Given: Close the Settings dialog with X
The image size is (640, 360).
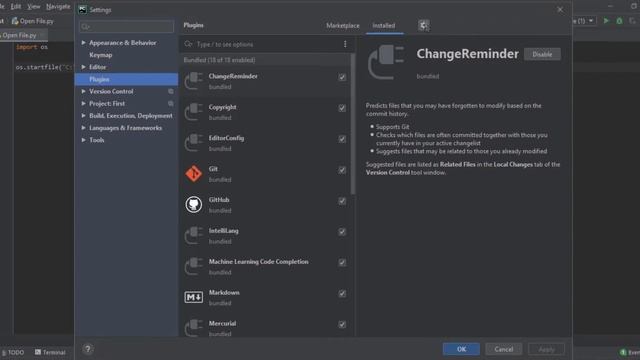Looking at the screenshot, I should tap(560, 9).
